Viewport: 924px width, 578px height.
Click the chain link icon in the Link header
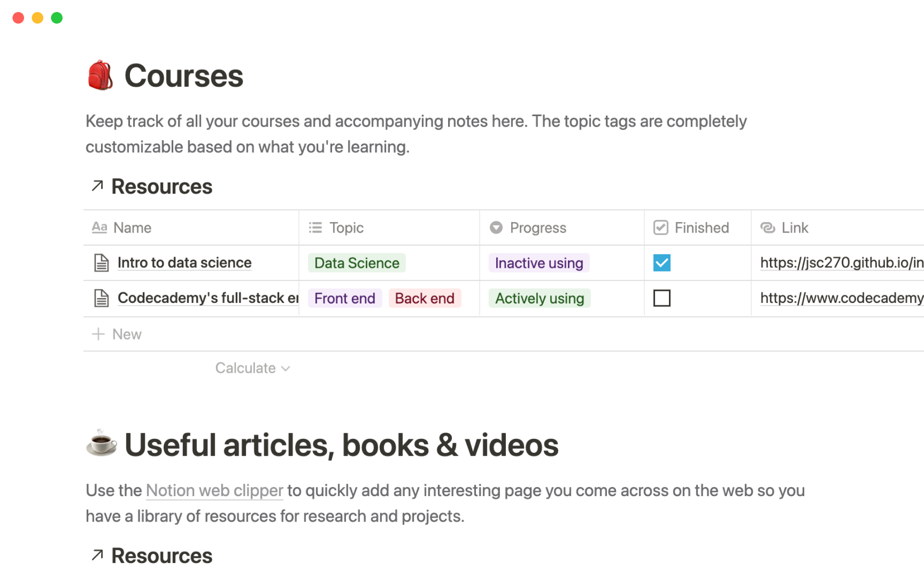767,227
